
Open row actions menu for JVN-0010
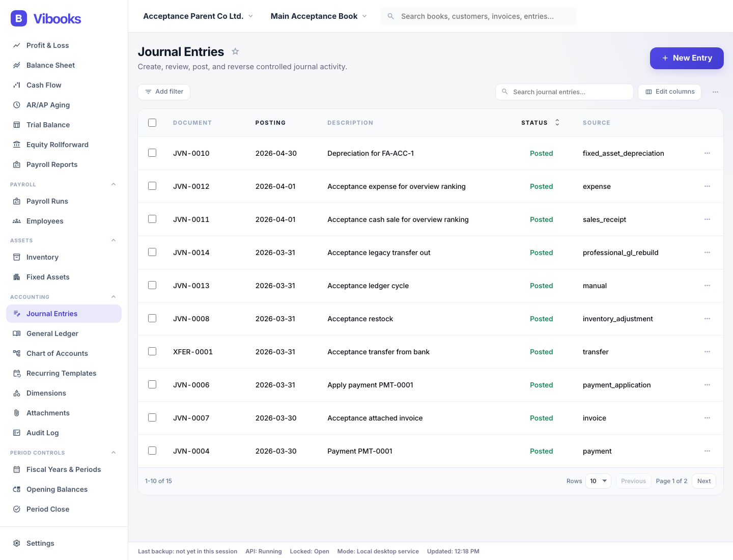coord(707,153)
